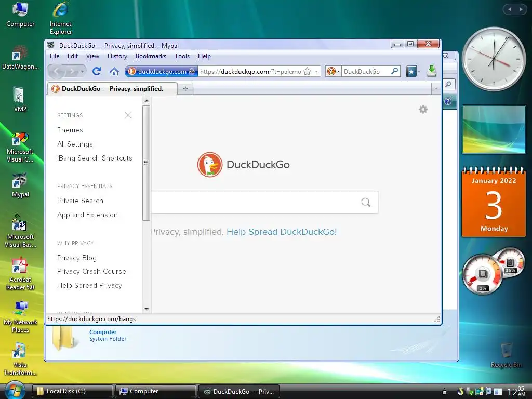Open the bookmarks menu star button
The width and height of the screenshot is (532, 399).
coord(411,71)
